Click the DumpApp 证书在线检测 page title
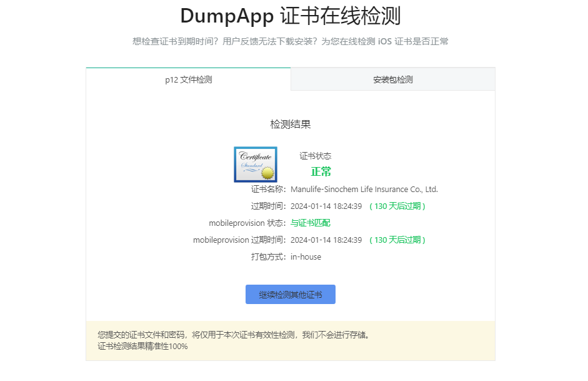The height and width of the screenshot is (381, 588). [x=290, y=16]
